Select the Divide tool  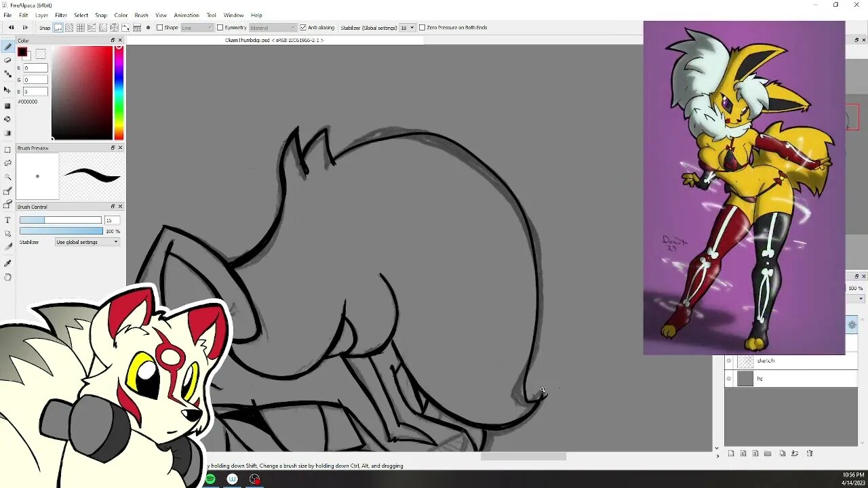7,247
